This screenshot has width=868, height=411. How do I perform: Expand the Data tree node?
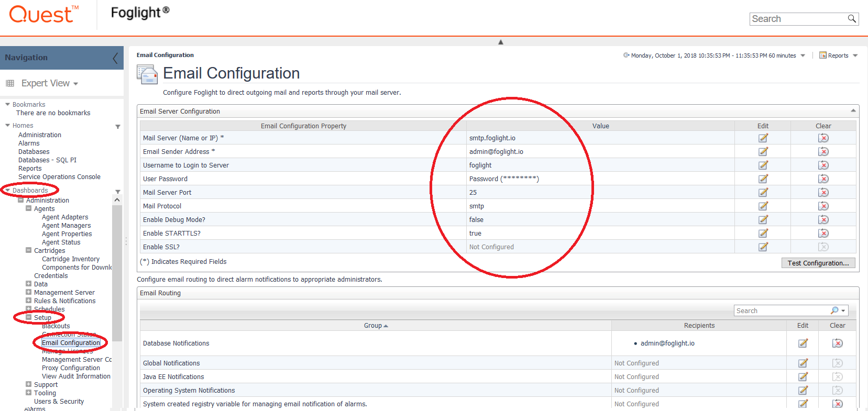(29, 284)
